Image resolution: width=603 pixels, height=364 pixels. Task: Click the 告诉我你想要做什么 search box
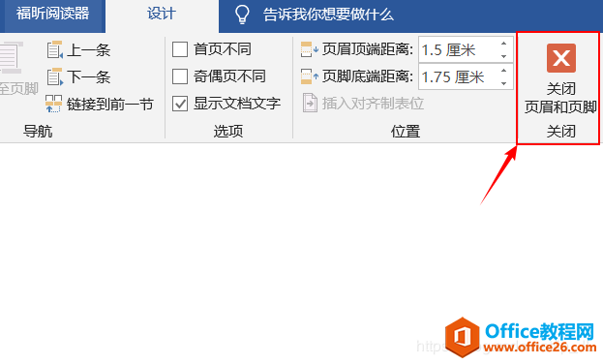[328, 15]
